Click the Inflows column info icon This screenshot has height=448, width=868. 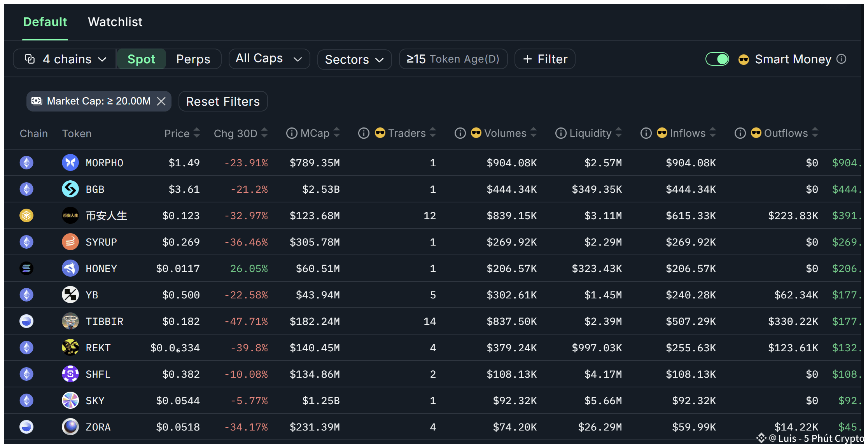pos(646,133)
